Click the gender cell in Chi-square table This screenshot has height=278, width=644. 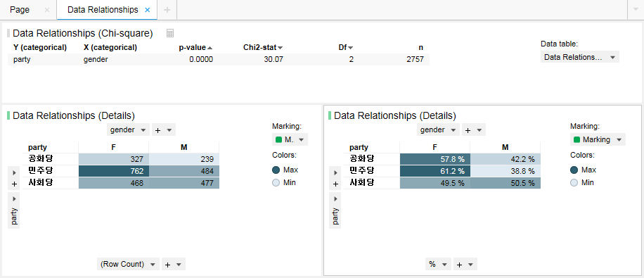point(96,59)
